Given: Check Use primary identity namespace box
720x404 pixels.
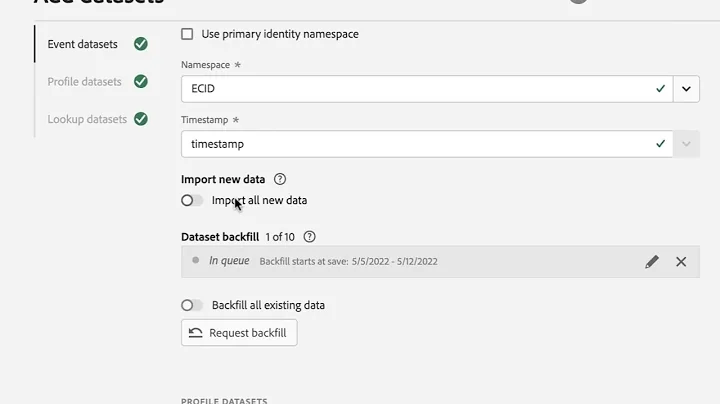Looking at the screenshot, I should (188, 34).
